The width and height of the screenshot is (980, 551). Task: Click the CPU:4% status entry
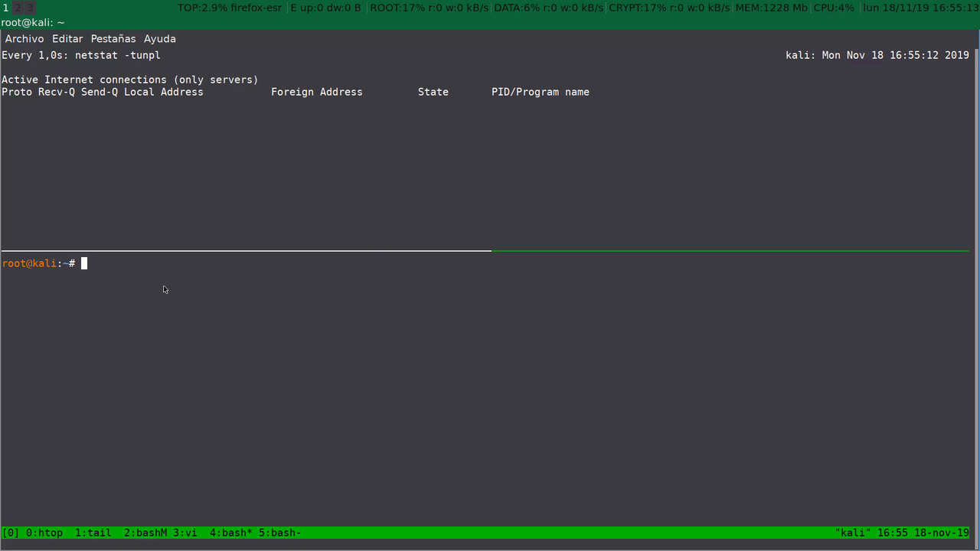[x=834, y=8]
